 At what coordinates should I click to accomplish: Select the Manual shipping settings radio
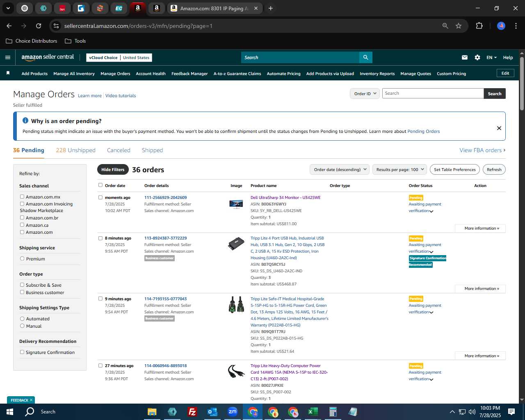pyautogui.click(x=22, y=326)
